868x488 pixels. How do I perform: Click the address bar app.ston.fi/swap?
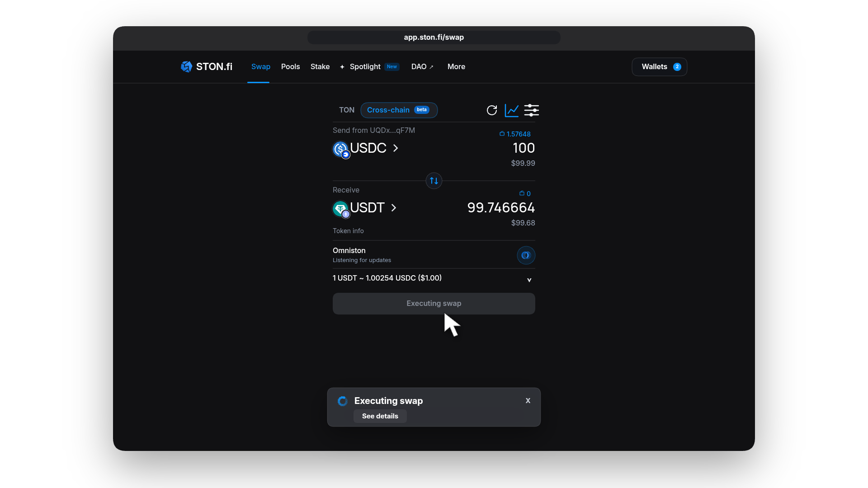[x=434, y=38]
